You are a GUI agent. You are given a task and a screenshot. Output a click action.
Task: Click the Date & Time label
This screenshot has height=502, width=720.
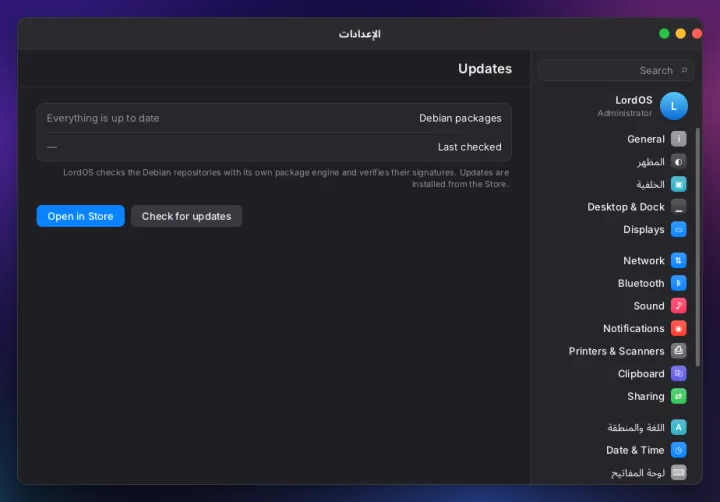pos(635,450)
